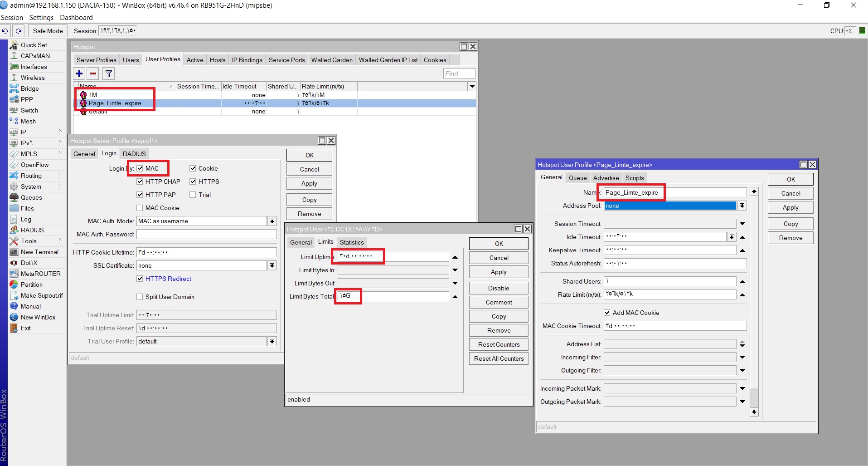868x466 pixels.
Task: Open New Terminal from the sidebar
Action: [39, 252]
